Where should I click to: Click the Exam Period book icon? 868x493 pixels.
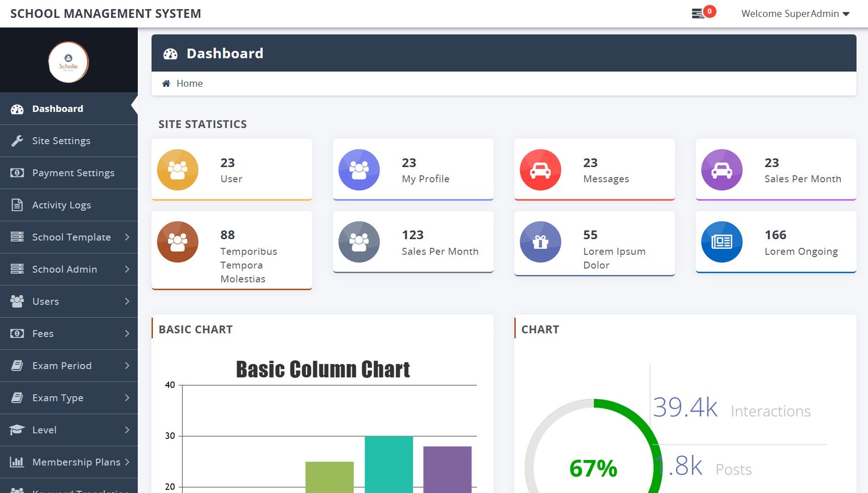tap(17, 366)
